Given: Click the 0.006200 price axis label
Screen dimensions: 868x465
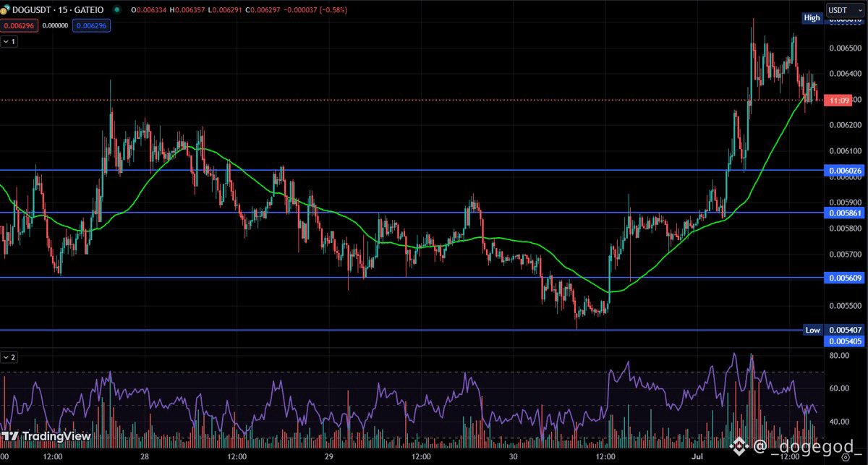Looking at the screenshot, I should (x=845, y=125).
